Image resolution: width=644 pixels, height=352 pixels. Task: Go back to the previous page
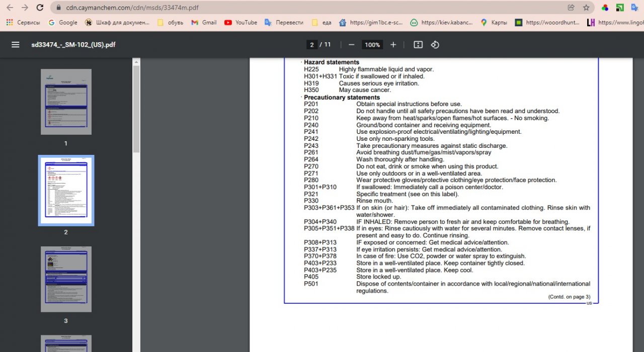[10, 8]
